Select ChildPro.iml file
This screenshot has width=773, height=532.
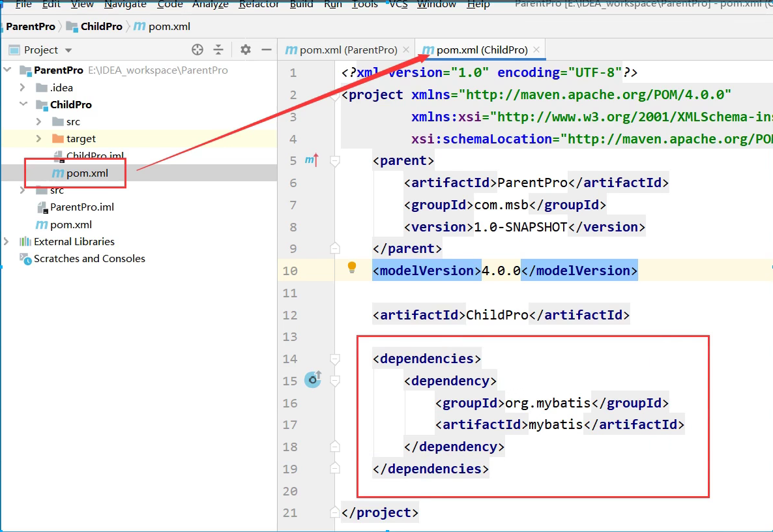95,156
